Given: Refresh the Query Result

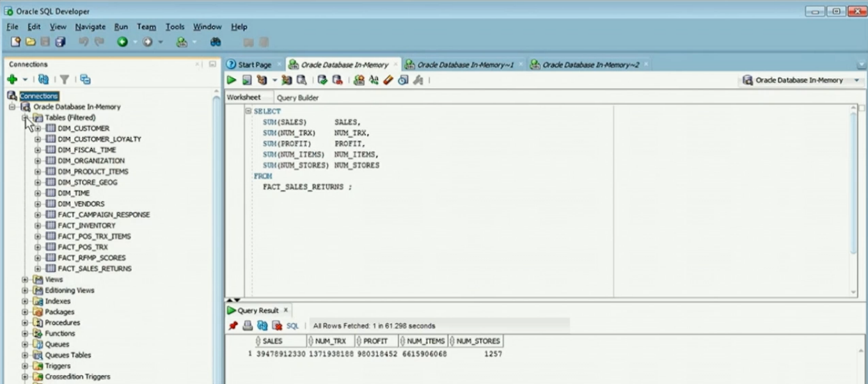Looking at the screenshot, I should pos(262,326).
